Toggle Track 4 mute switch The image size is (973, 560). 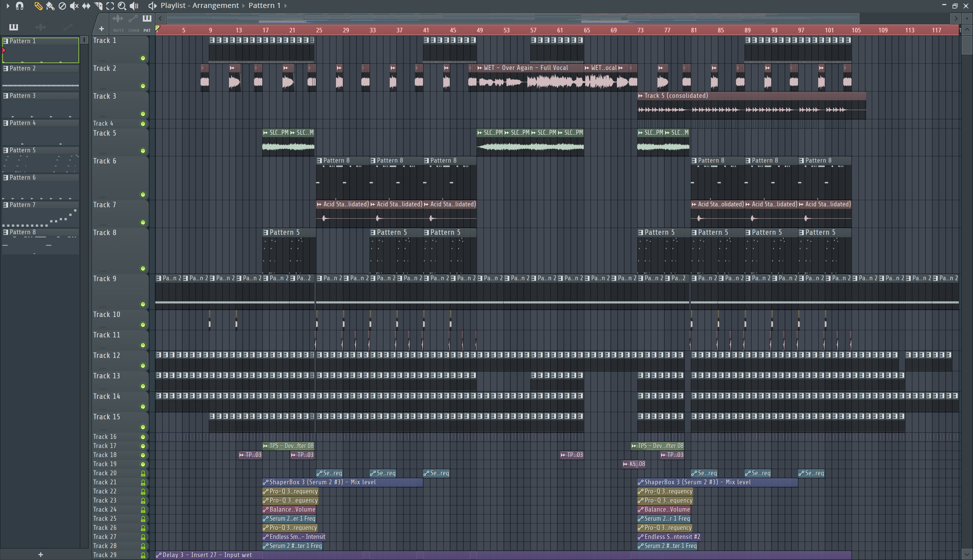click(x=143, y=123)
